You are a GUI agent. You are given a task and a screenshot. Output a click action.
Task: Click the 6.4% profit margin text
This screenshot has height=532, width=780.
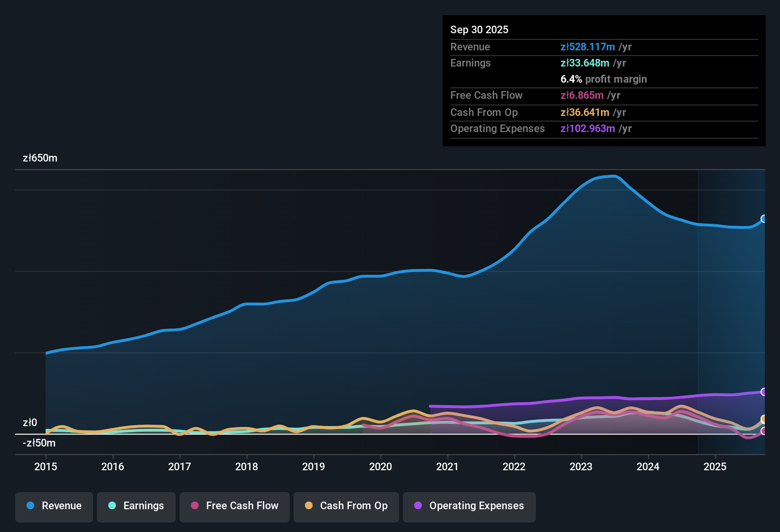point(603,79)
